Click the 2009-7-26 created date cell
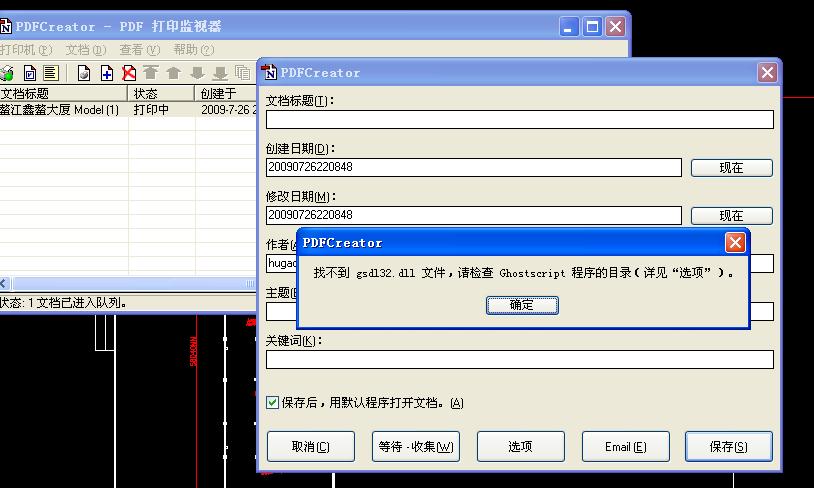This screenshot has width=814, height=488. [x=228, y=110]
